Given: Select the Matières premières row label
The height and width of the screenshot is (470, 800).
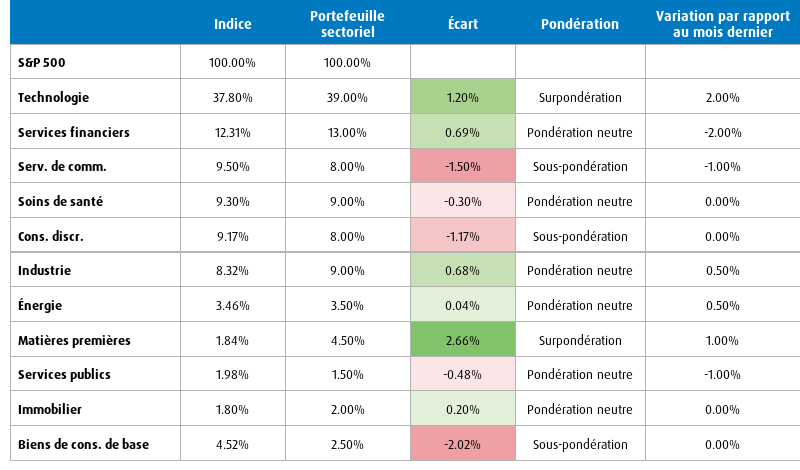Looking at the screenshot, I should [x=74, y=340].
